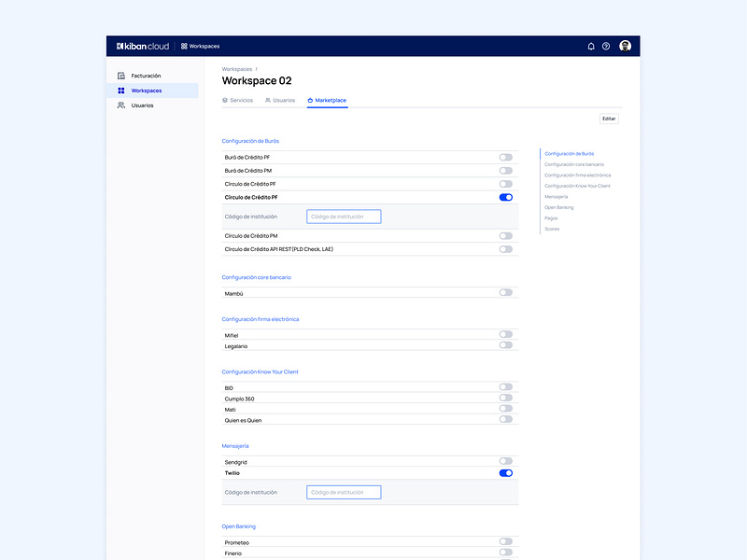Jump to Open Banking in side index
This screenshot has width=747, height=560.
[x=558, y=207]
